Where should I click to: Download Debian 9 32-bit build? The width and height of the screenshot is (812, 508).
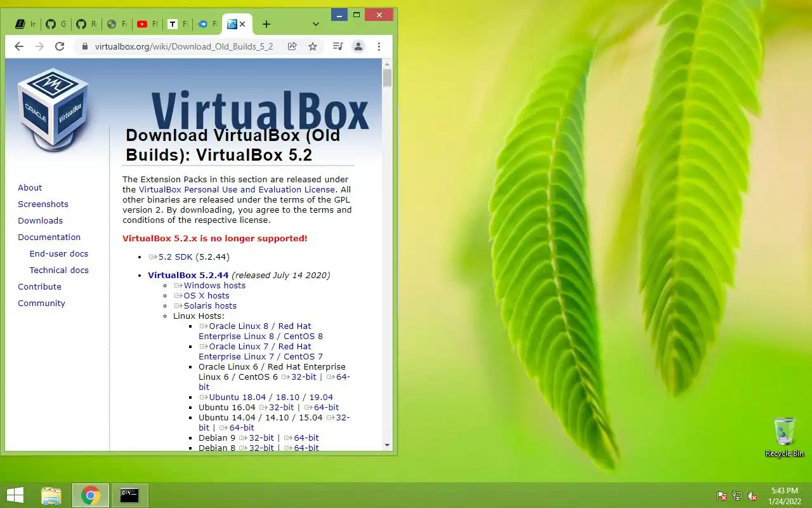coord(256,438)
